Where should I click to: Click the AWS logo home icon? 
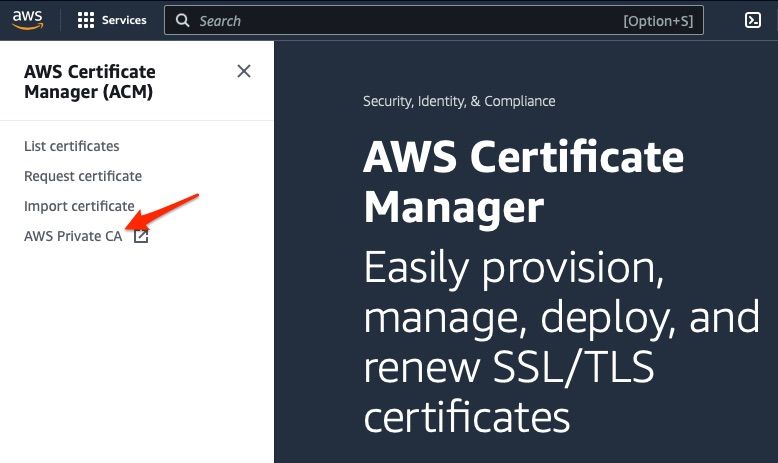tap(28, 20)
